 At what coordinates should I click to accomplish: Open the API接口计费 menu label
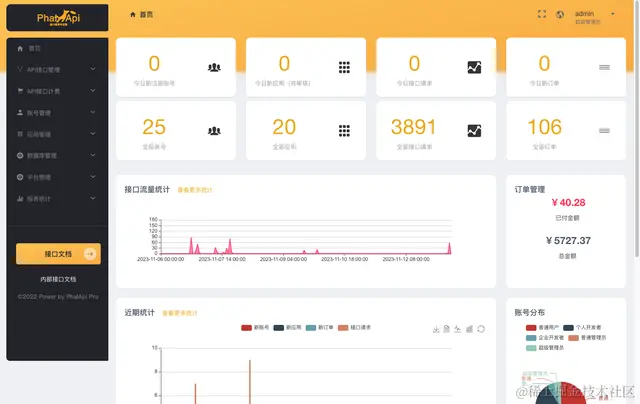tap(43, 91)
